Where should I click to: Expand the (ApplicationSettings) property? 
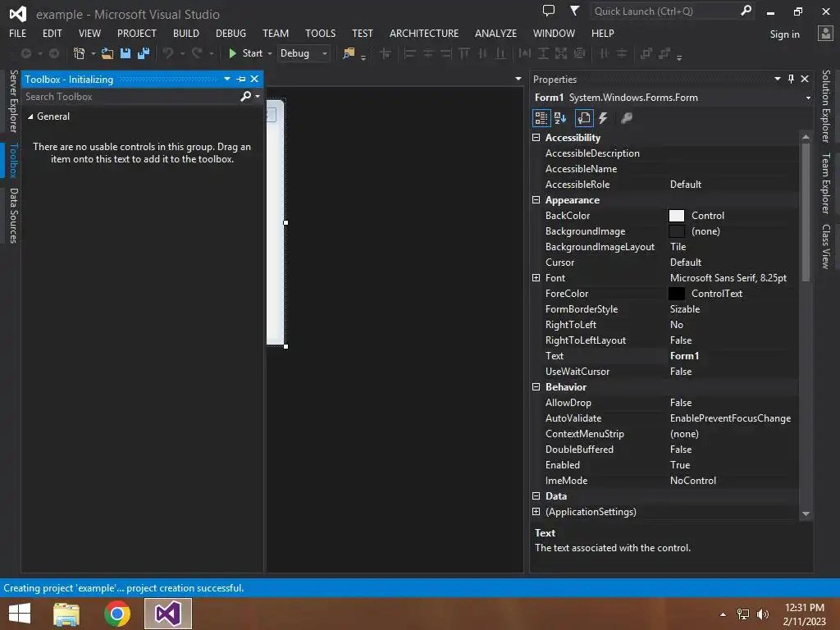[536, 512]
